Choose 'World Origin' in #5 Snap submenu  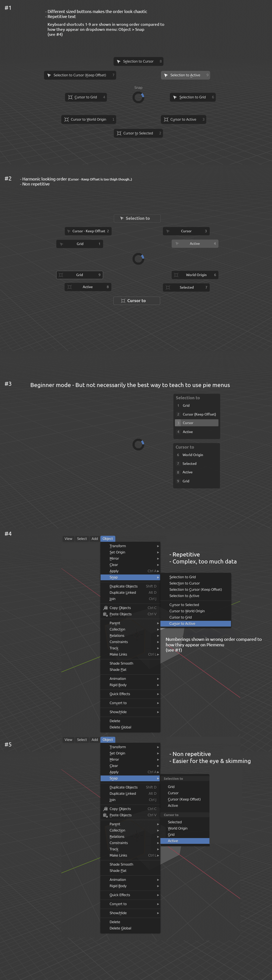coord(185,828)
